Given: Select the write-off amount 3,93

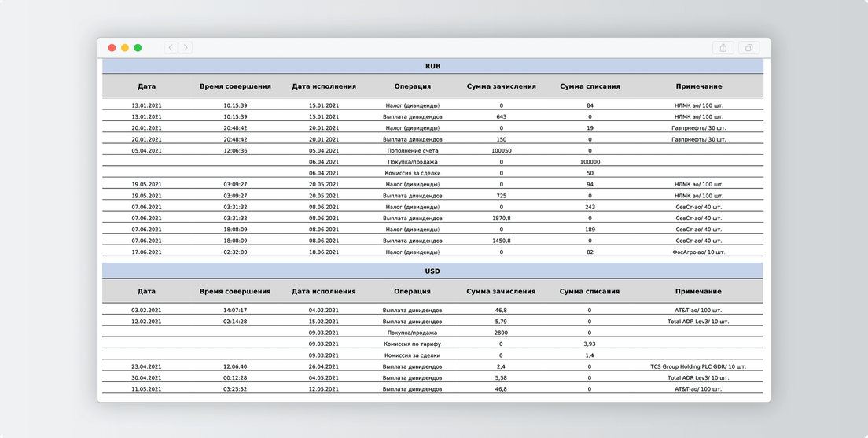Looking at the screenshot, I should pos(590,344).
